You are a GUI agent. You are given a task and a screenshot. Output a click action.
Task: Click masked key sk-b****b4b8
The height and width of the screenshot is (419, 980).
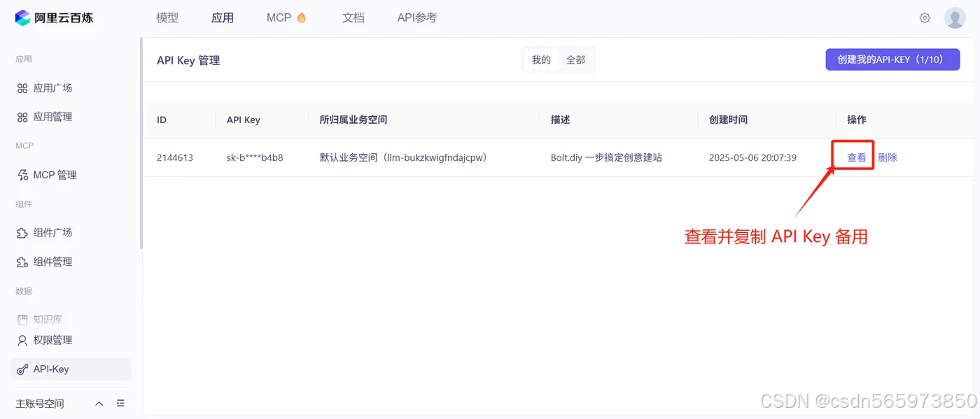click(x=255, y=157)
